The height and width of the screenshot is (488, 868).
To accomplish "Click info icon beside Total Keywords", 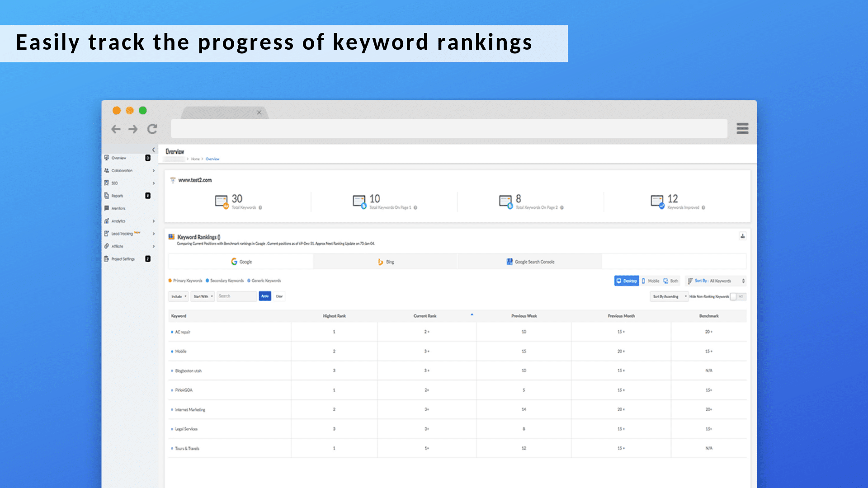I will pos(260,208).
